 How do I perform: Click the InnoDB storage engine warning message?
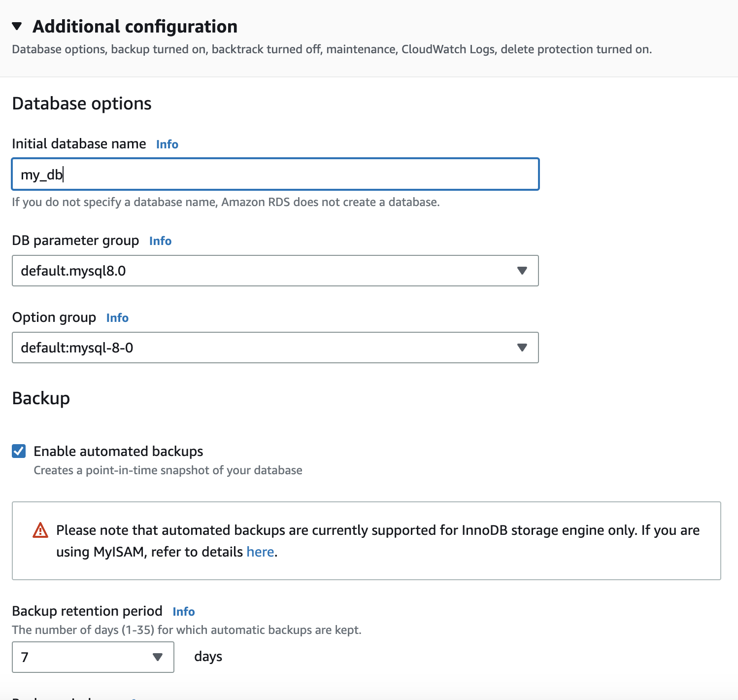[377, 530]
